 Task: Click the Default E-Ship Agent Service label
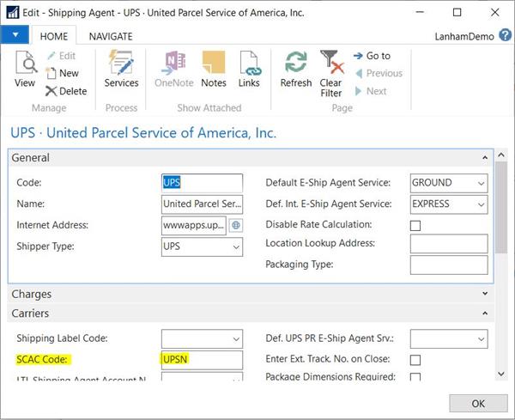328,183
